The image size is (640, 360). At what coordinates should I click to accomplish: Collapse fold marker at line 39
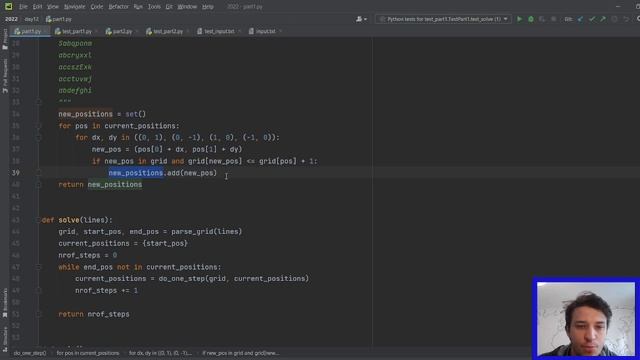pyautogui.click(x=38, y=173)
